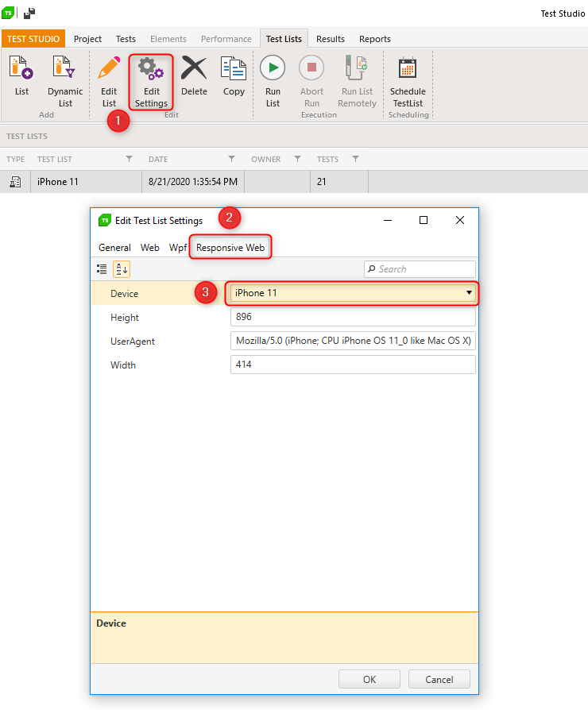
Task: Select the iPhone 11 test list name
Action: 57,182
